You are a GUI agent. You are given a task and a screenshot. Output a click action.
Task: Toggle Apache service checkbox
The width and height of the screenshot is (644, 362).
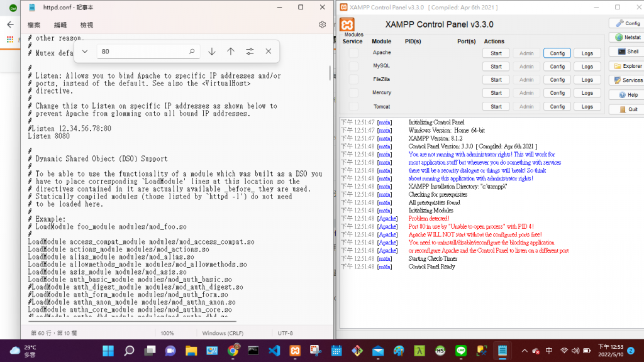[353, 53]
